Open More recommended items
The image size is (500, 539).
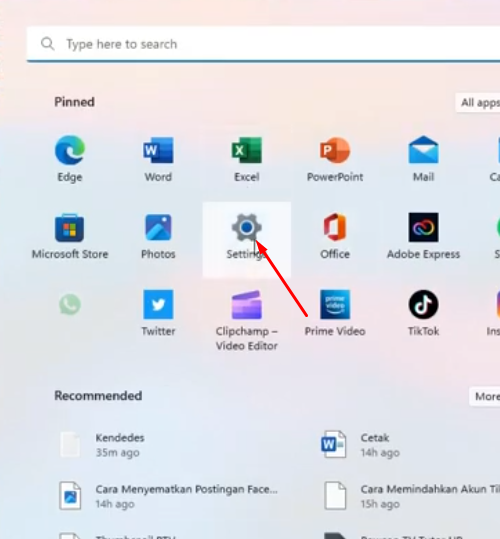(x=485, y=396)
